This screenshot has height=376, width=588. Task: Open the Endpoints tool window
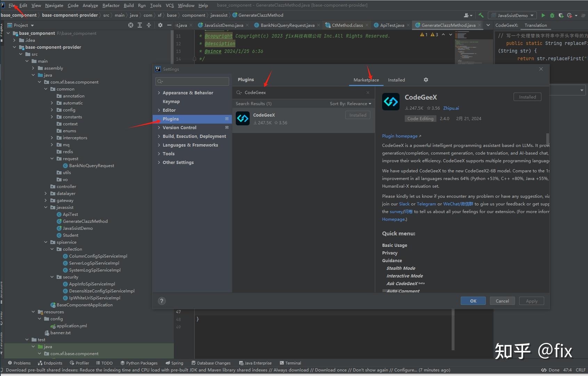50,363
